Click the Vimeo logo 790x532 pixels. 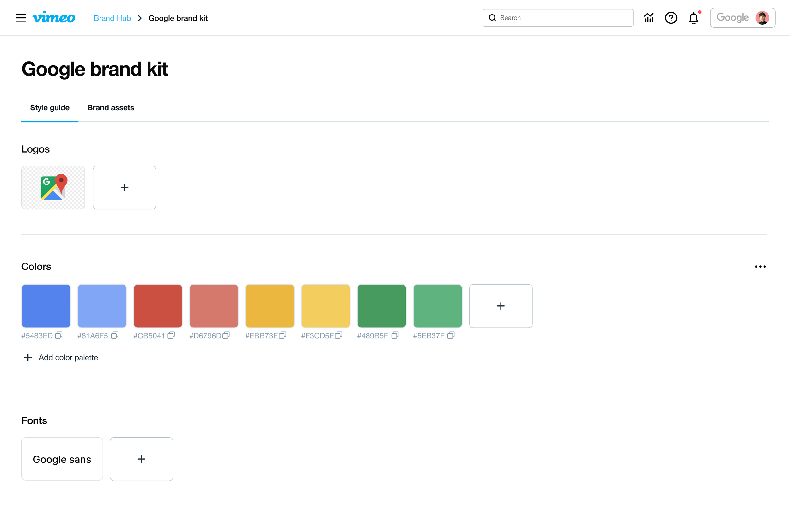(54, 17)
